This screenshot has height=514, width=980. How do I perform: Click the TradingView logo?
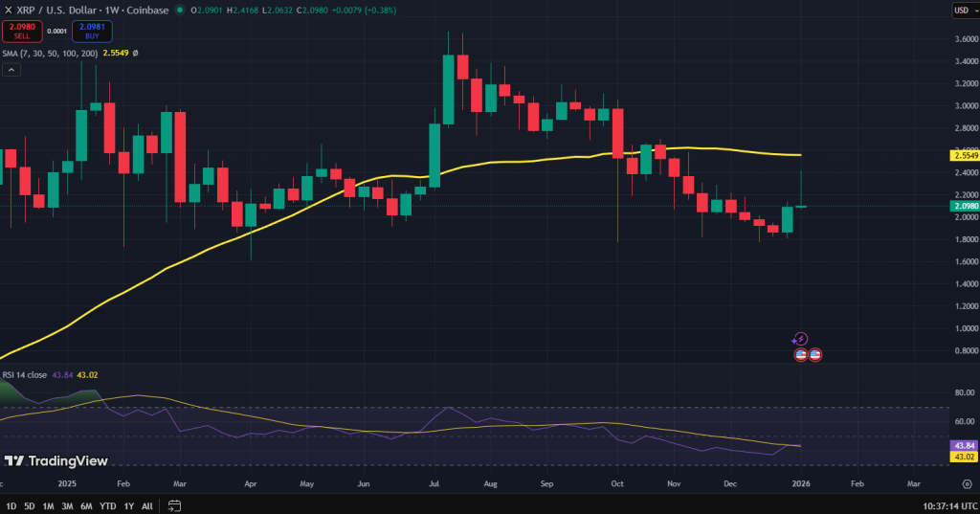coord(56,460)
